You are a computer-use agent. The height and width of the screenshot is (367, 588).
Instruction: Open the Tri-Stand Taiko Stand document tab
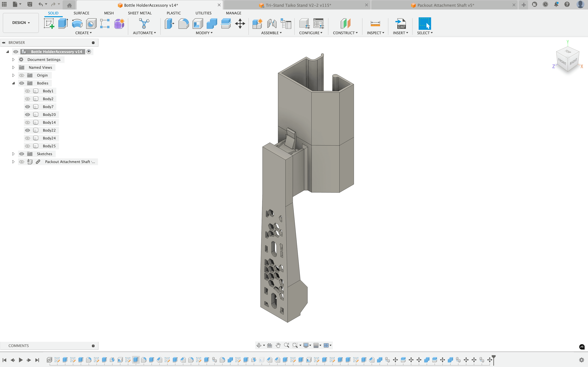click(297, 5)
